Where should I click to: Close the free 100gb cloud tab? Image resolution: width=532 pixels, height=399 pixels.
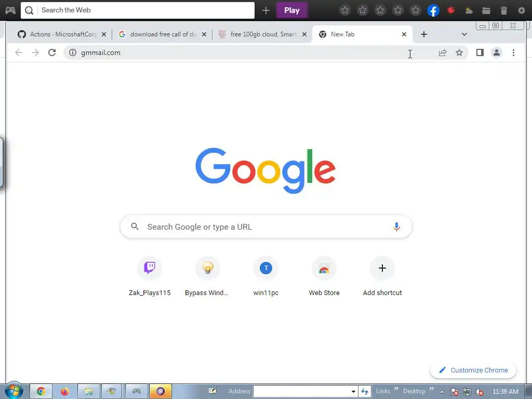pos(304,34)
